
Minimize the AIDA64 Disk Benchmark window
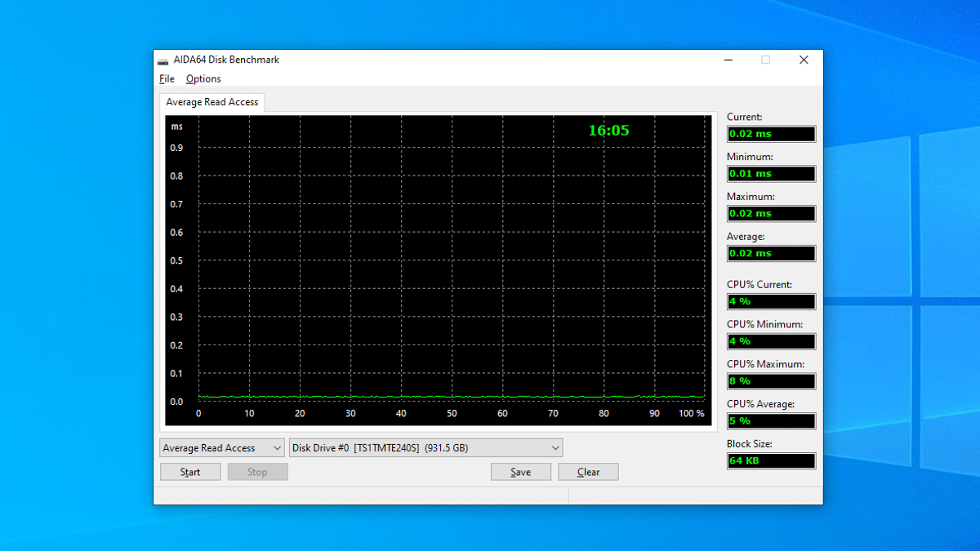[x=728, y=60]
